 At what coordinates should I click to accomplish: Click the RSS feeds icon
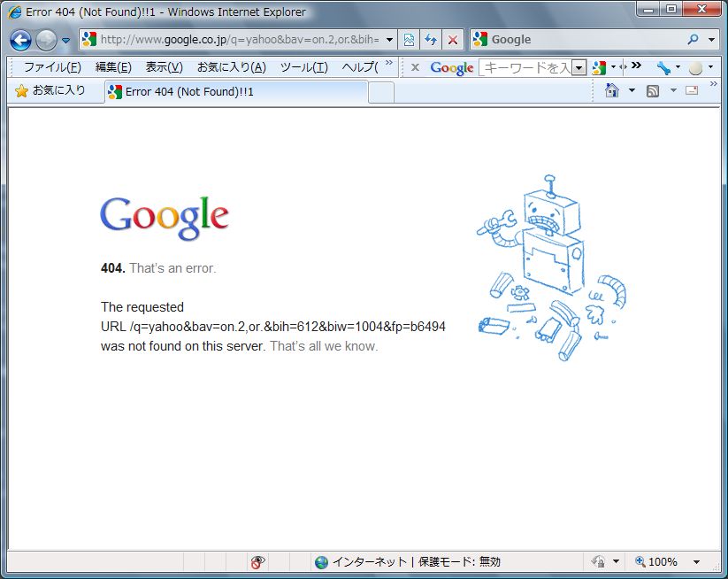pyautogui.click(x=653, y=91)
